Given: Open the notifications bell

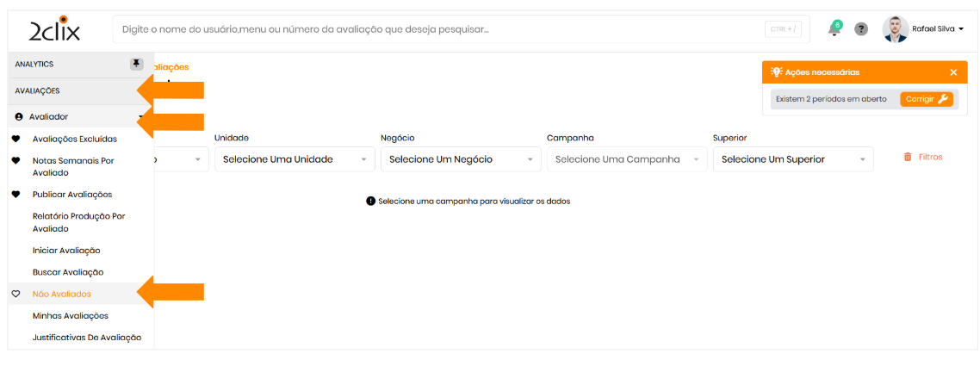Looking at the screenshot, I should click(834, 29).
